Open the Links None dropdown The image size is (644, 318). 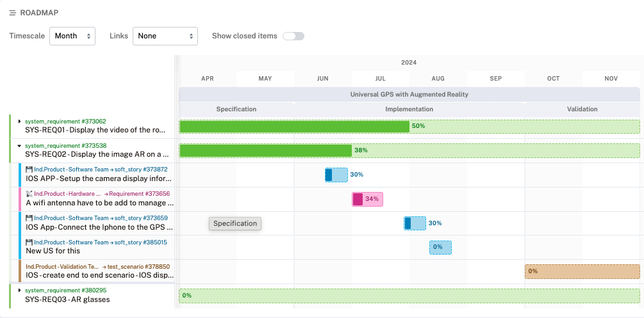click(165, 36)
